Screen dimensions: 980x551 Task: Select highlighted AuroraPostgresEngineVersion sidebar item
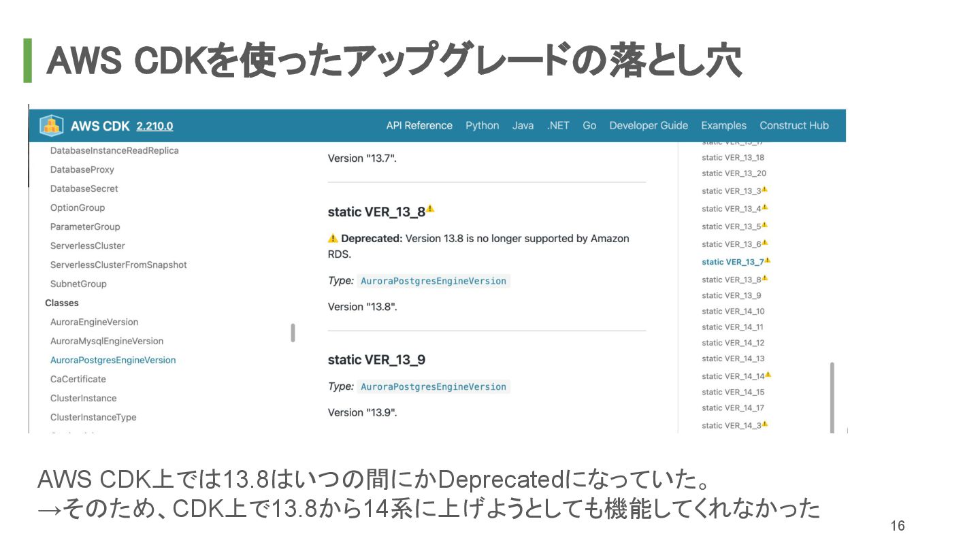click(x=113, y=360)
